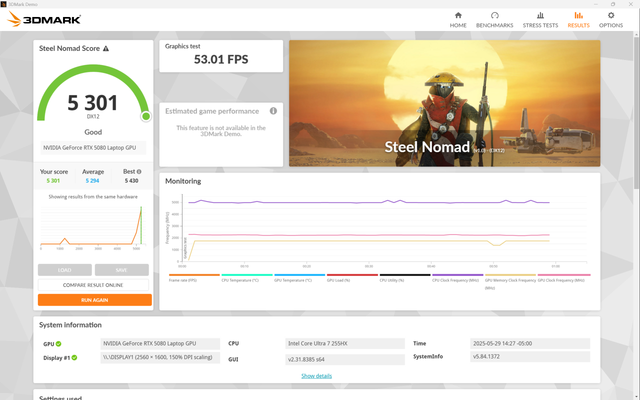
Task: Open the Show details link
Action: 316,376
